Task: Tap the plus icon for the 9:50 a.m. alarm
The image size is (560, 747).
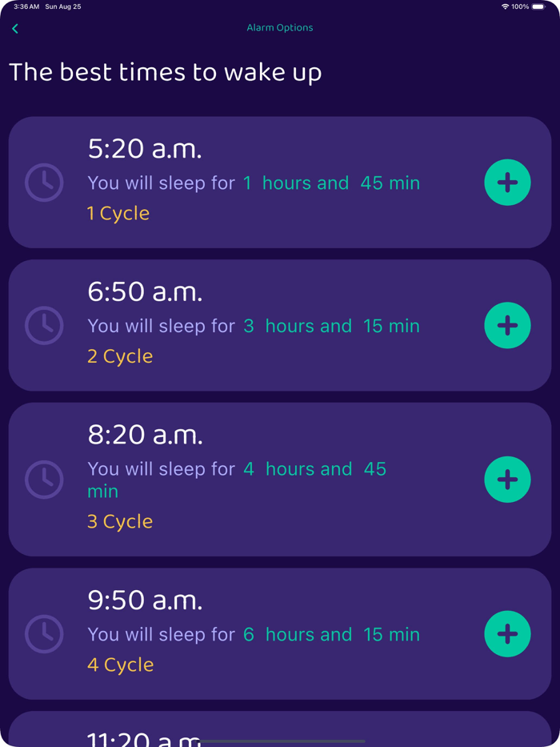Action: (507, 634)
